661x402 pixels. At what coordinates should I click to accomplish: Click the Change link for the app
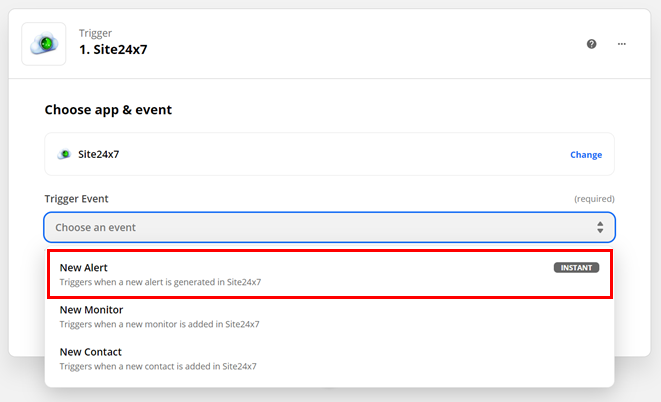coord(585,155)
